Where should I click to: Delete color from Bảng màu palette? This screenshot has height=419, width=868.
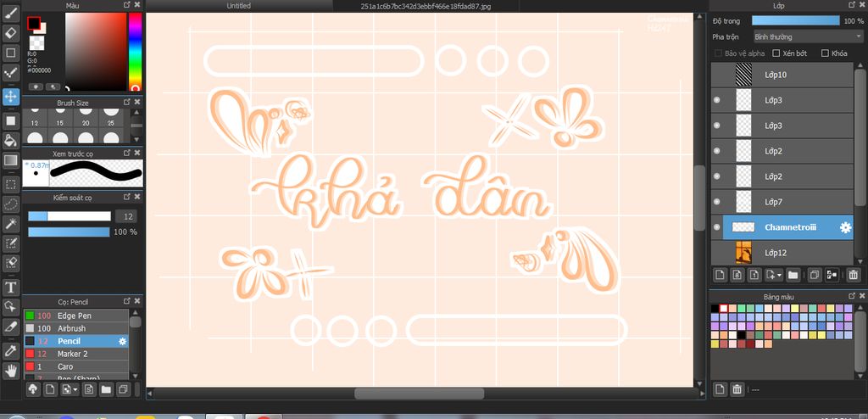tap(737, 389)
